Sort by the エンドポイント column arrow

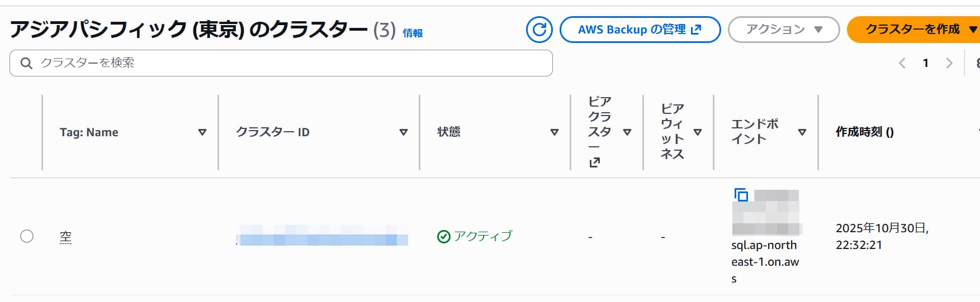tap(802, 132)
